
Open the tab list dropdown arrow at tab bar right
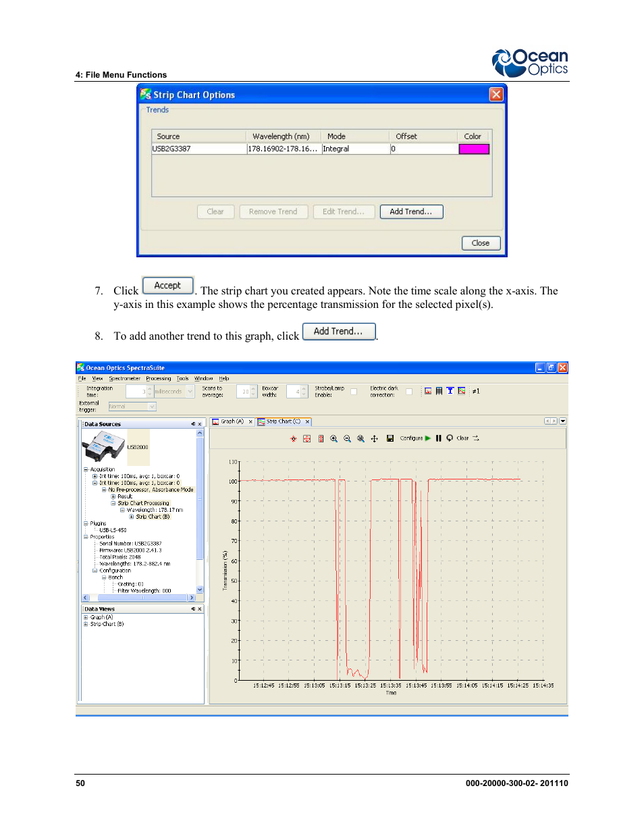click(x=563, y=421)
